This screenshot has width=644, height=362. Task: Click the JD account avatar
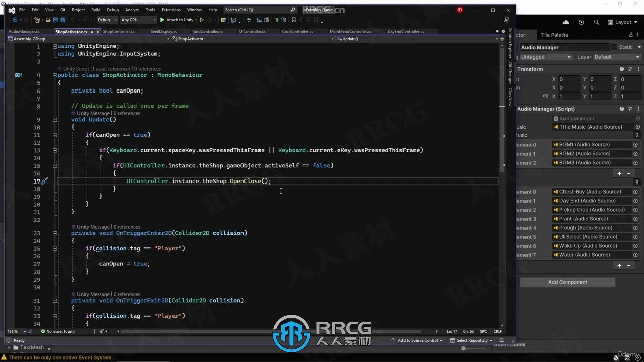tap(459, 10)
